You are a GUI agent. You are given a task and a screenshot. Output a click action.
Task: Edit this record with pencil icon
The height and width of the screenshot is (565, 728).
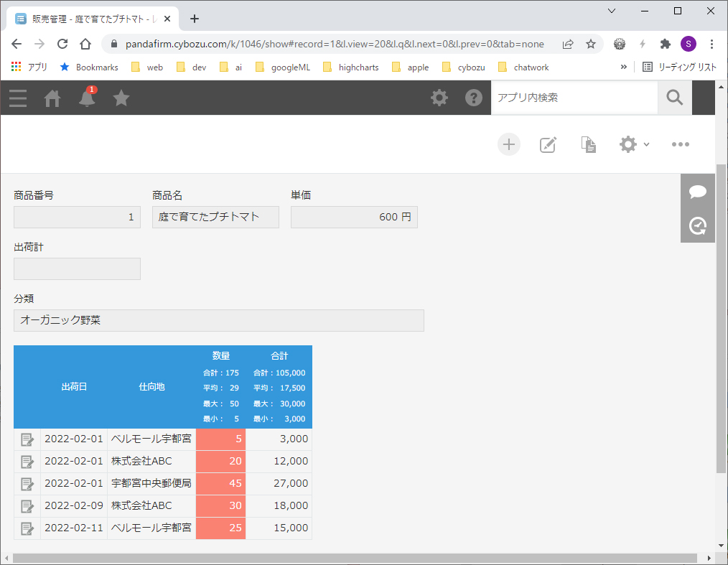click(x=549, y=144)
